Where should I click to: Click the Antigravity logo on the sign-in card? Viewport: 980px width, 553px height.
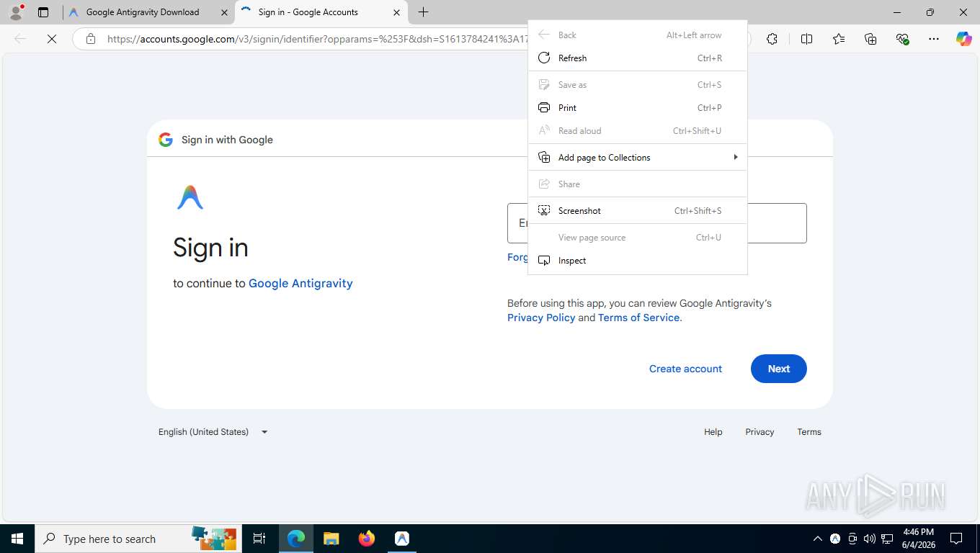tap(190, 197)
